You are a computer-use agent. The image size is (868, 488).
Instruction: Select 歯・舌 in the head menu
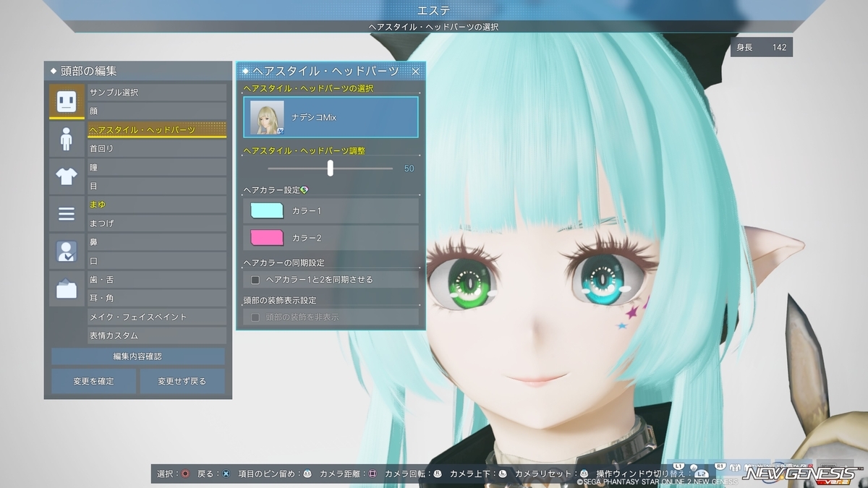[x=157, y=280]
